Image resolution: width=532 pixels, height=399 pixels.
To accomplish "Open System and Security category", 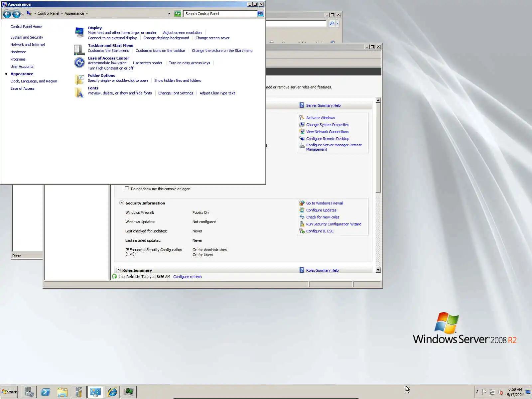I will pyautogui.click(x=27, y=37).
